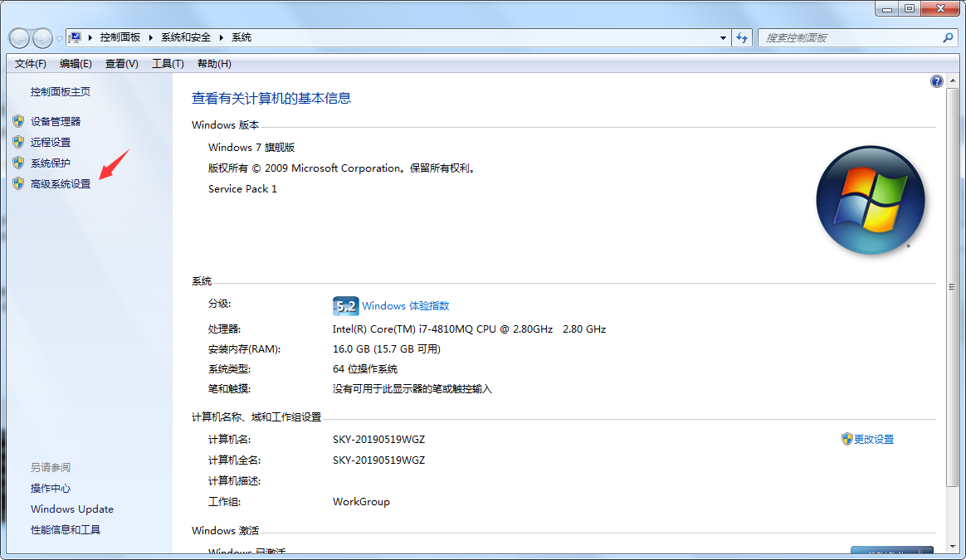966x560 pixels.
Task: Open 高级系统设置 link
Action: pyautogui.click(x=61, y=184)
